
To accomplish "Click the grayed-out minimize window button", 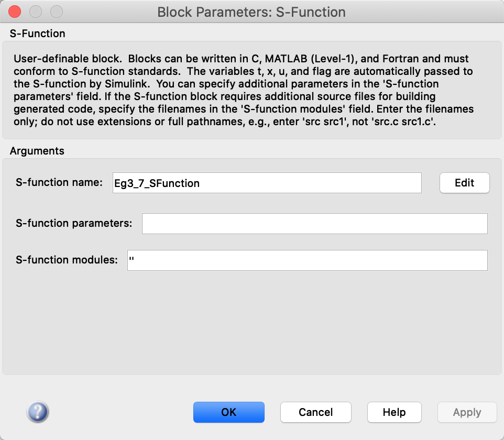I will point(36,12).
